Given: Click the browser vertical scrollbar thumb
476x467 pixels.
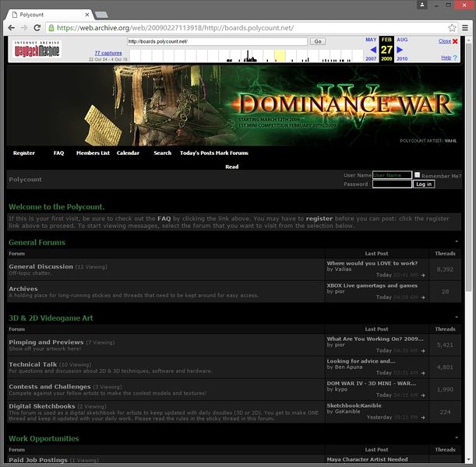Looking at the screenshot, I should tap(469, 167).
